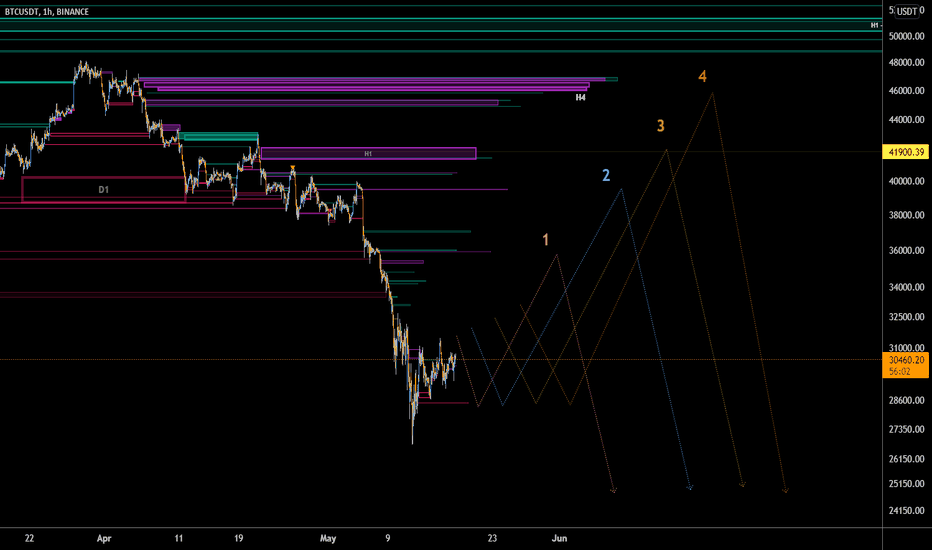Image resolution: width=932 pixels, height=550 pixels.
Task: Click the 38000.00 price axis label
Action: click(x=906, y=215)
